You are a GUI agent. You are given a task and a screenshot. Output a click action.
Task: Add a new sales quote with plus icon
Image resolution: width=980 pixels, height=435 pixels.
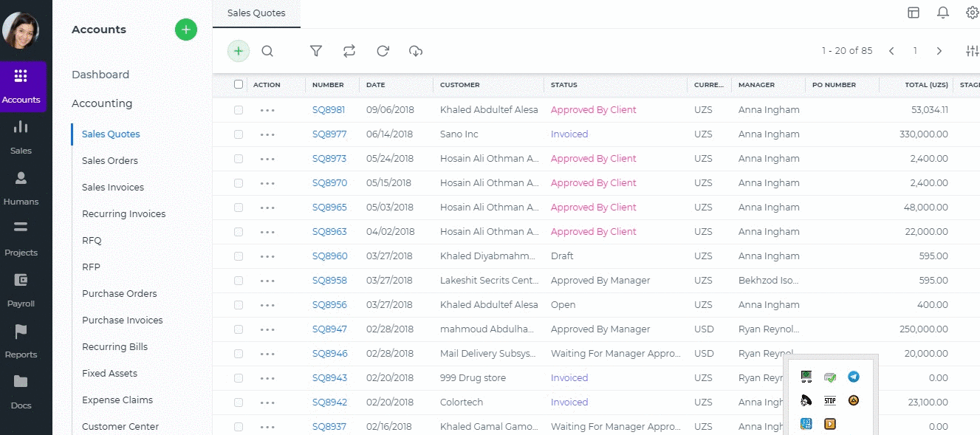pyautogui.click(x=239, y=51)
